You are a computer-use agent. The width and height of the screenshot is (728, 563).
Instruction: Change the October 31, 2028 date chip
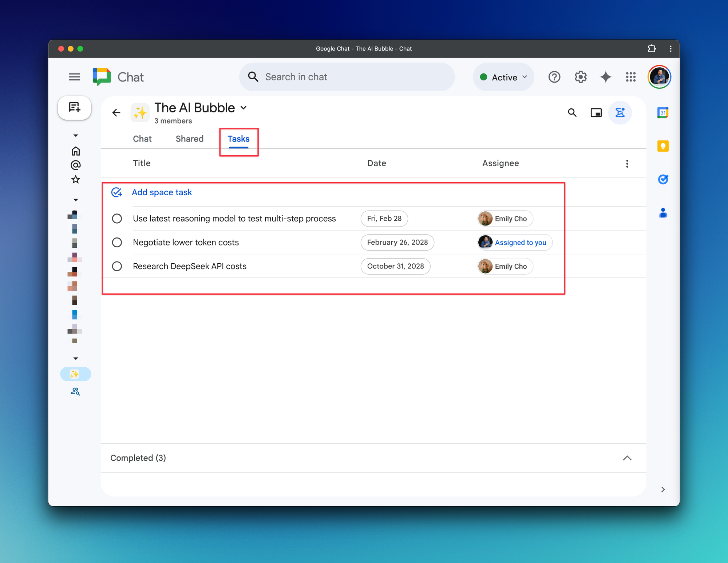click(x=395, y=266)
